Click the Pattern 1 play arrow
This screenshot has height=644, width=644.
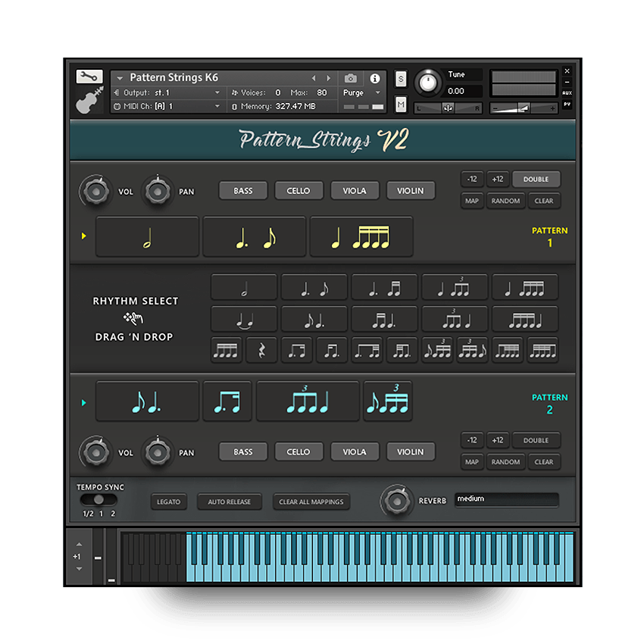(83, 236)
